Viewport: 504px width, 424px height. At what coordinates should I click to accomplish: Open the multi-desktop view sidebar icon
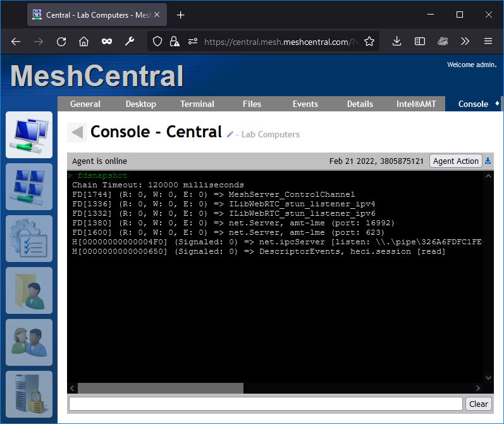tap(29, 187)
